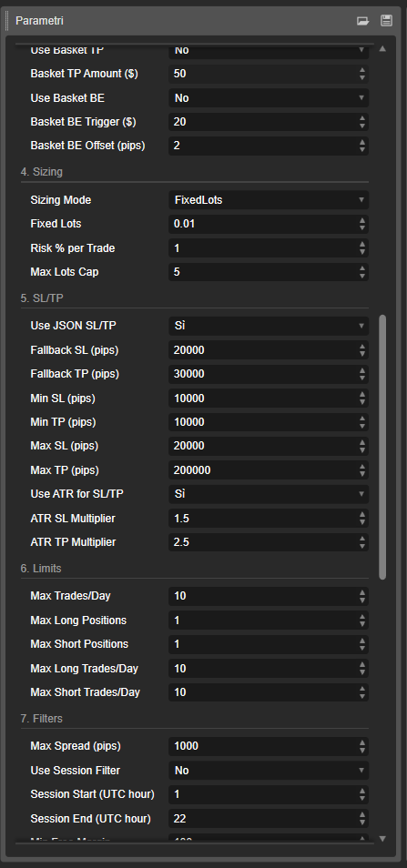Click the Max Trades/Day field
This screenshot has height=868, width=407.
point(269,596)
